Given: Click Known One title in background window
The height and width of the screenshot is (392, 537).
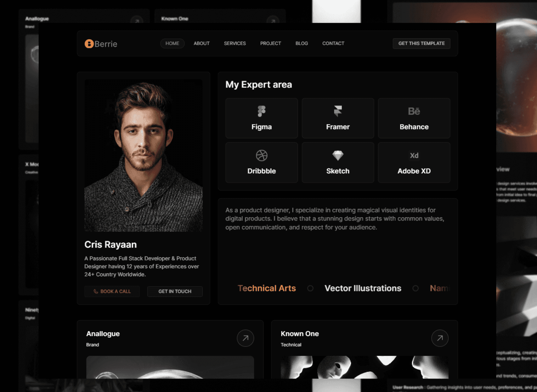Looking at the screenshot, I should click(175, 19).
